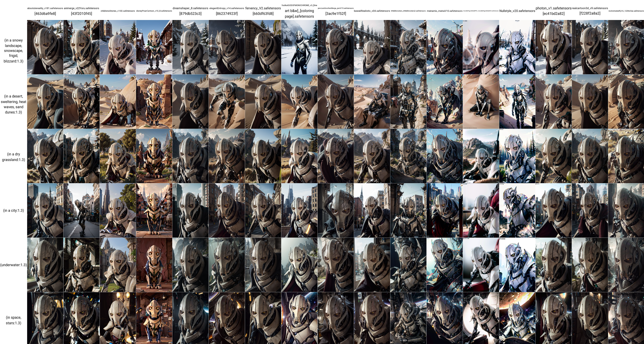This screenshot has height=344, width=644.
Task: Click the childrensStories dry grassland image
Action: [x=118, y=156]
